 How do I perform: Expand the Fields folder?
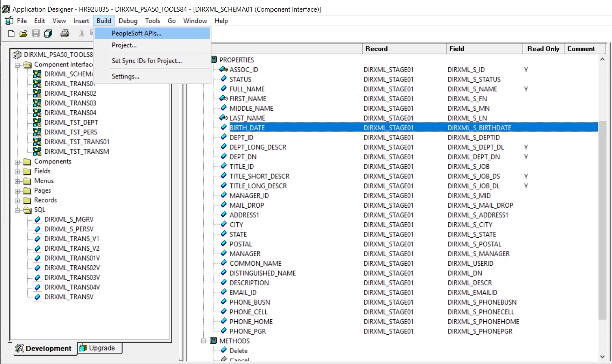tap(17, 171)
